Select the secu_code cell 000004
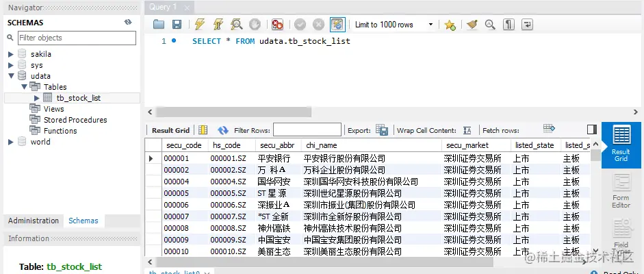Image resolution: width=644 pixels, height=274 pixels. click(x=185, y=182)
